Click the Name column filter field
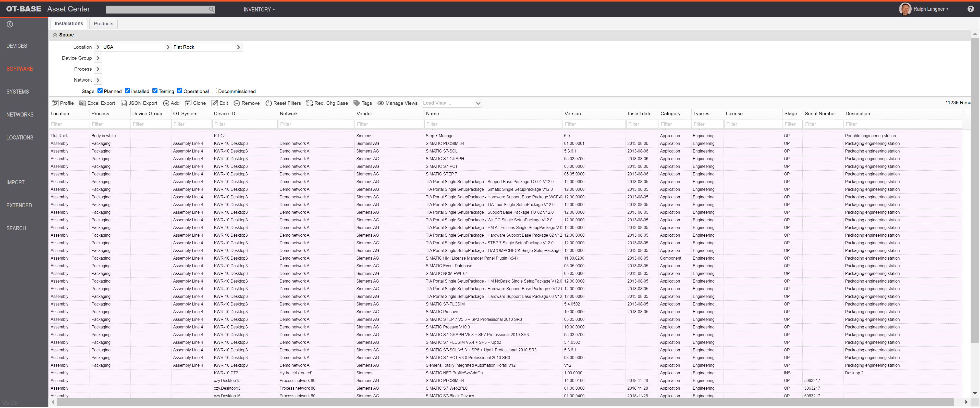Image resolution: width=980 pixels, height=408 pixels. pyautogui.click(x=493, y=124)
